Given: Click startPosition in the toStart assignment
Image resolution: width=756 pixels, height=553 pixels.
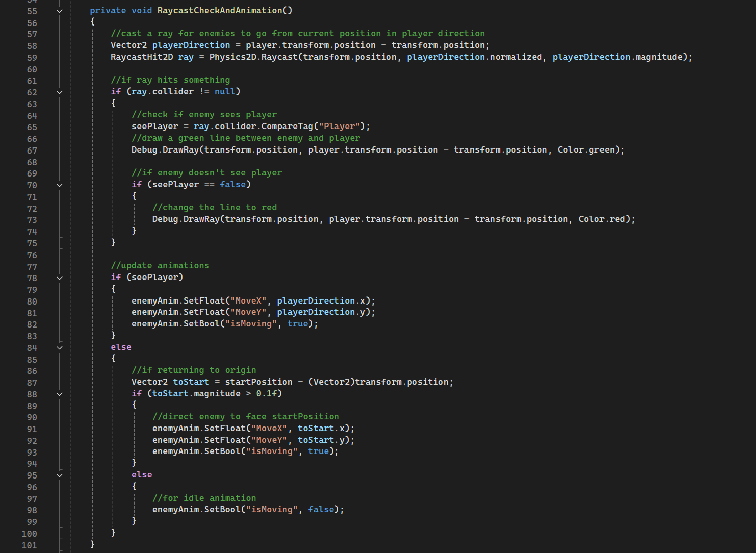Looking at the screenshot, I should pos(258,382).
